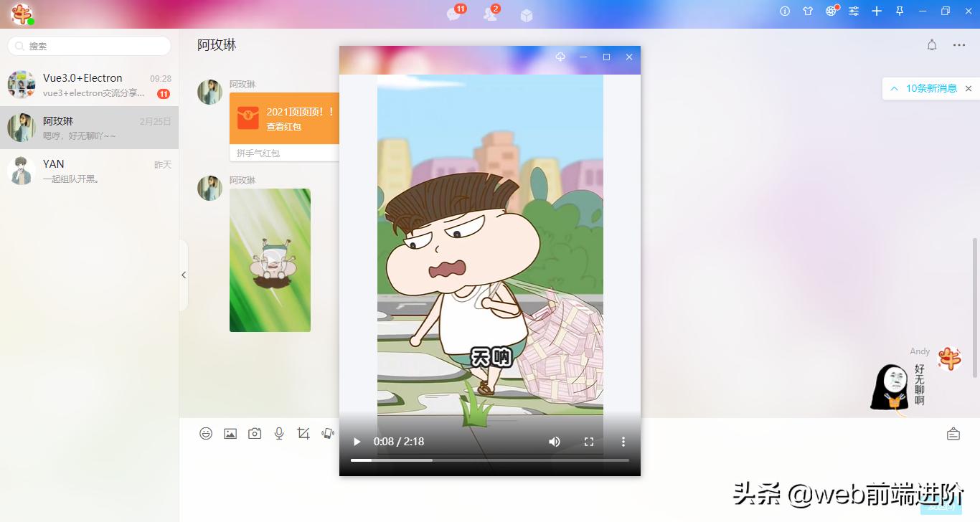Launch the screenshot capture tool
This screenshot has width=980, height=522.
[255, 433]
